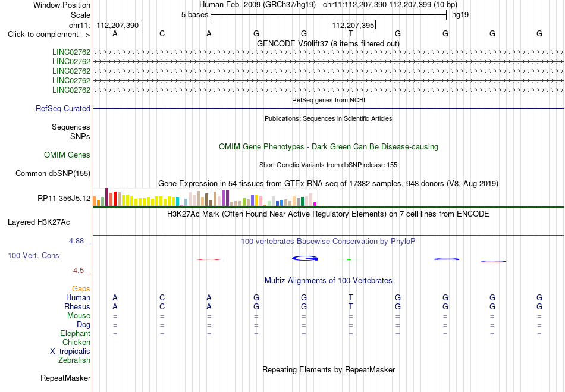Select the Common dbSNP(155) track label
The image size is (565, 392).
coord(53,173)
